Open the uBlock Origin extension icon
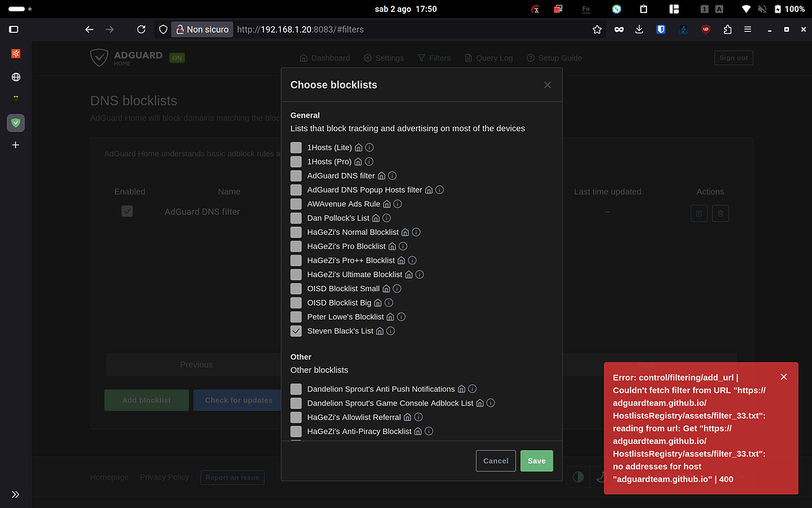 (706, 29)
